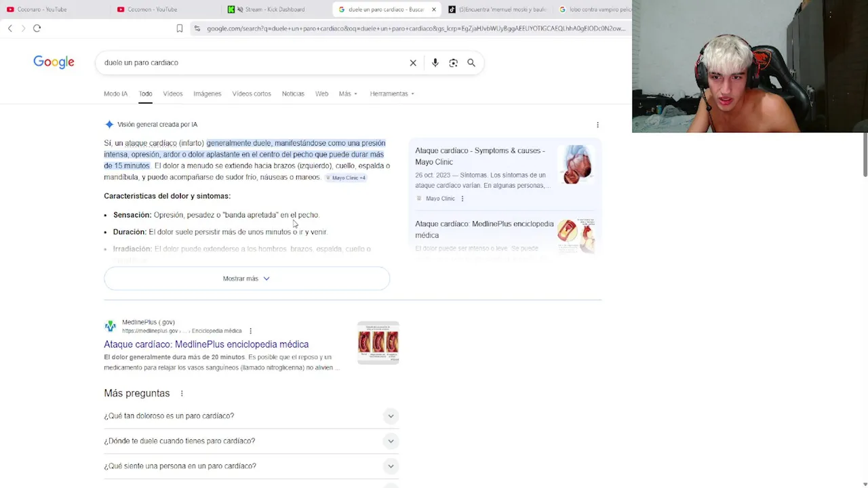Click the Más preguntas heading
This screenshot has width=868, height=488.
(x=137, y=393)
